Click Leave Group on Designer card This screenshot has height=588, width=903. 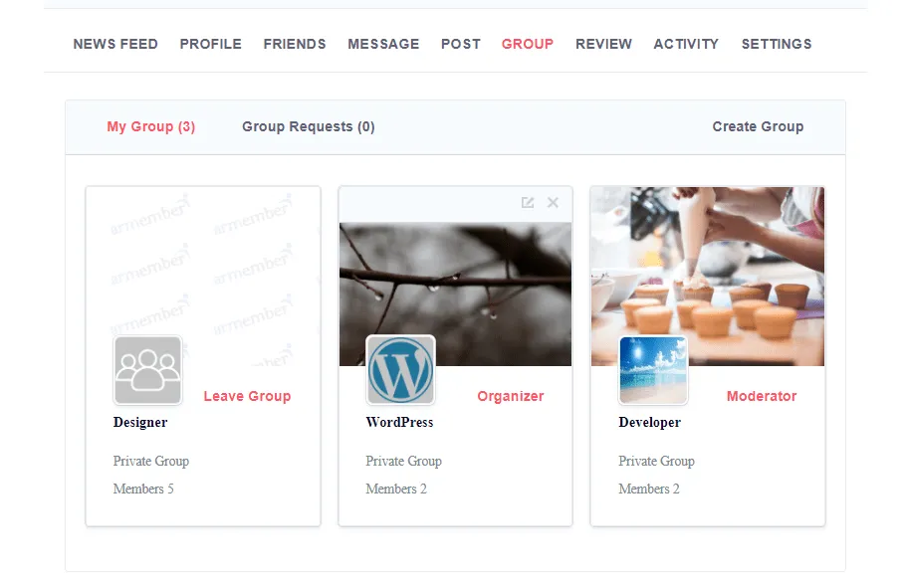[x=247, y=396]
